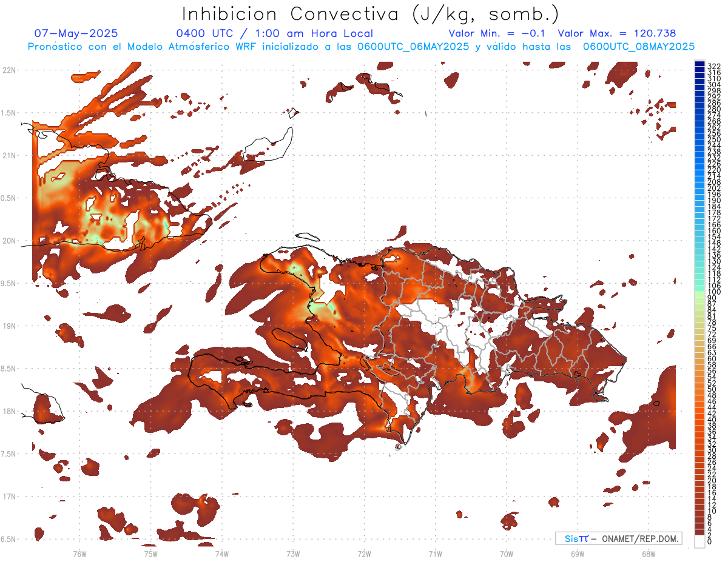Click the "0" value at the scale bottom
This screenshot has width=728, height=562.
(x=710, y=541)
